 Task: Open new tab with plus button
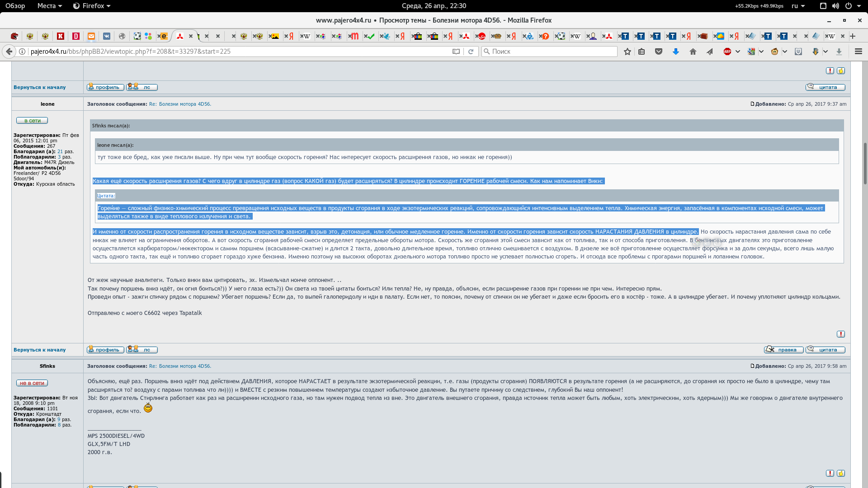click(x=853, y=36)
